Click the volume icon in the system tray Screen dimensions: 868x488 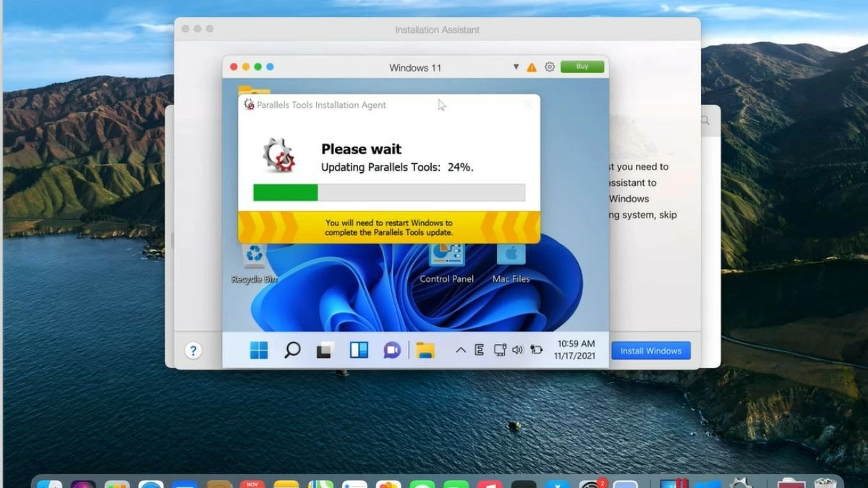coord(518,350)
